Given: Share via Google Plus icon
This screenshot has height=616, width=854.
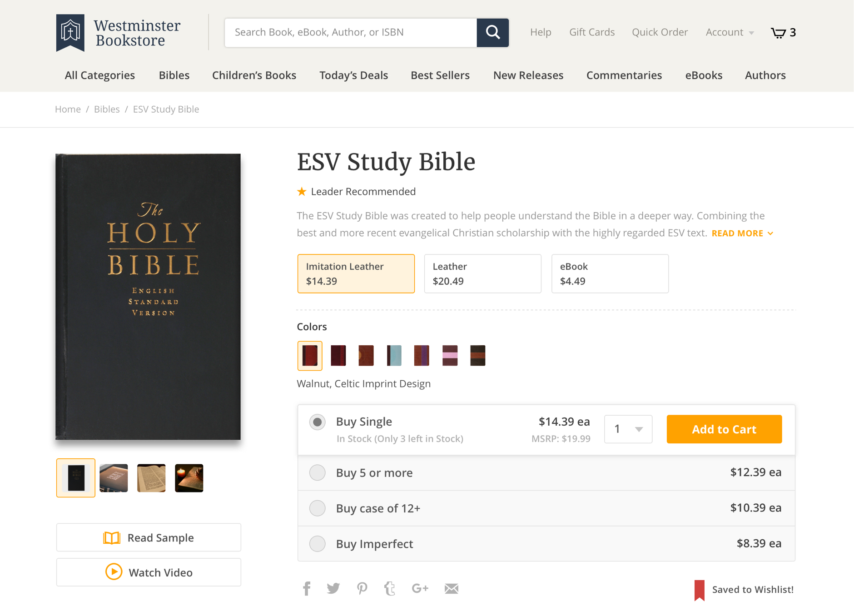Looking at the screenshot, I should [420, 588].
